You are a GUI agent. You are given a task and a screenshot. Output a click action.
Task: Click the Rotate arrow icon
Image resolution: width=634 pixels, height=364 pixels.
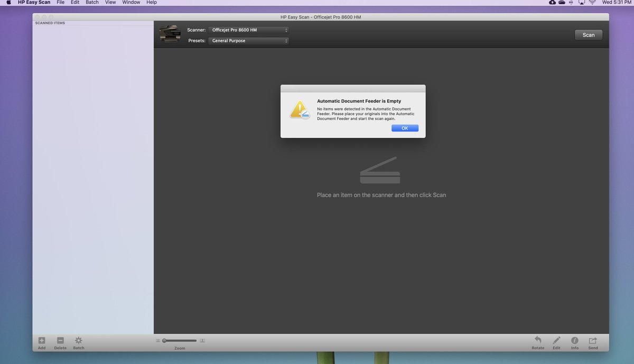pyautogui.click(x=538, y=340)
